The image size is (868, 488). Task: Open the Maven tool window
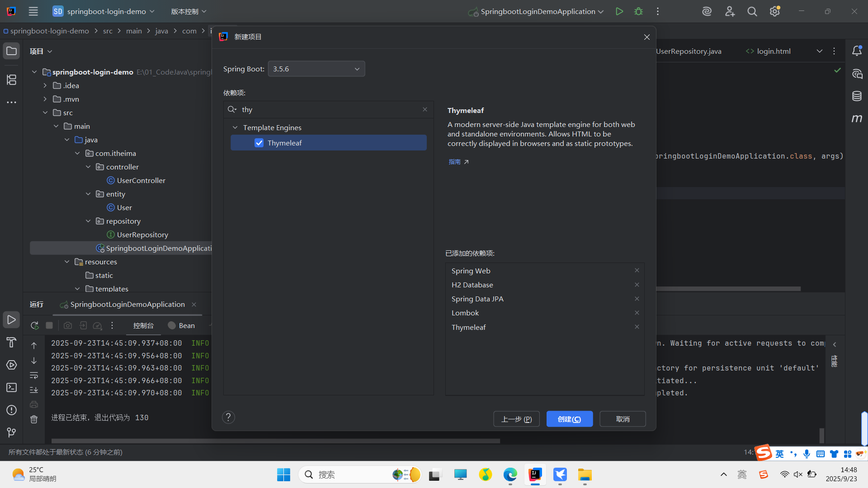tap(857, 118)
